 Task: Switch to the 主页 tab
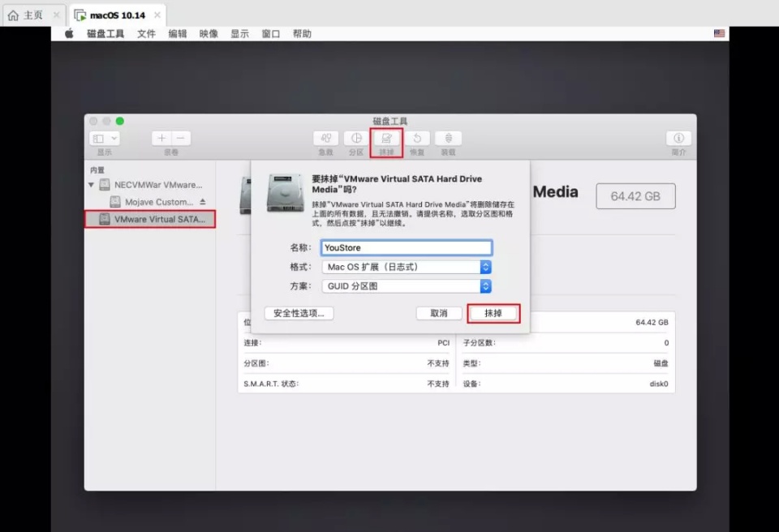pos(34,15)
